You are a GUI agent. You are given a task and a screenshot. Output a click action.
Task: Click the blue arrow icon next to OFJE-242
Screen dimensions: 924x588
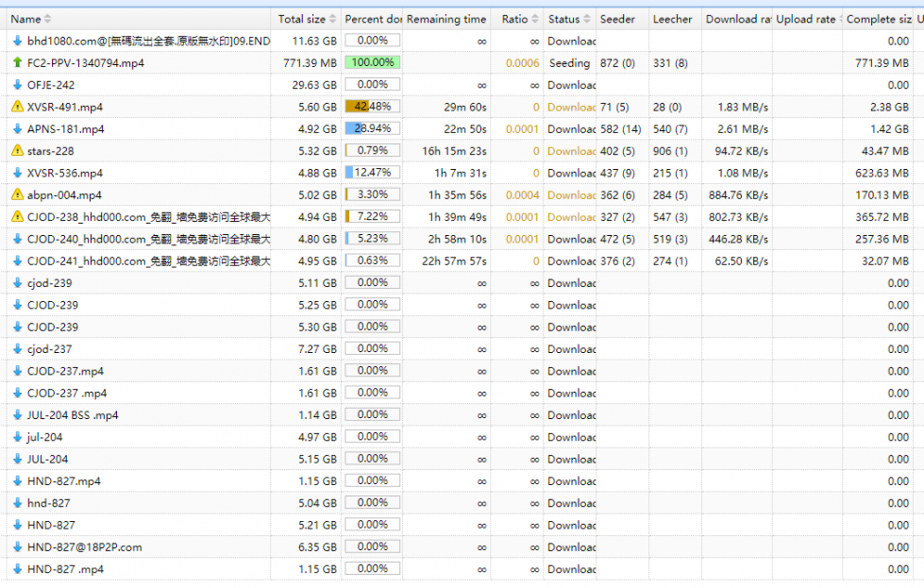17,85
